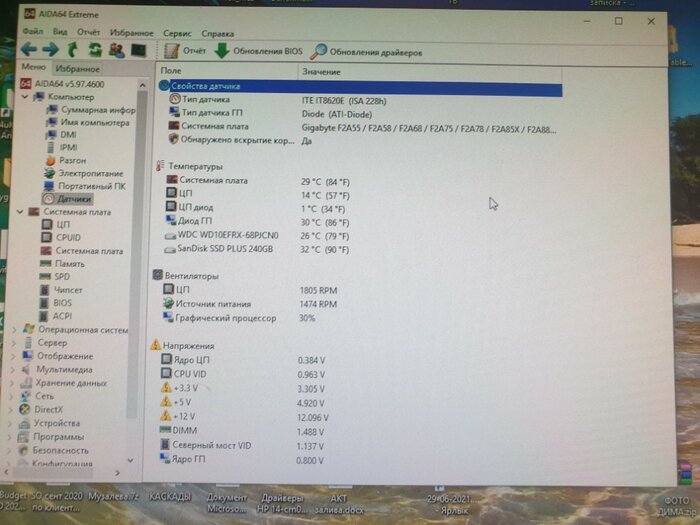Open the Отчёт menu in menu bar
Viewport: 700px width, 525px height.
(88, 32)
